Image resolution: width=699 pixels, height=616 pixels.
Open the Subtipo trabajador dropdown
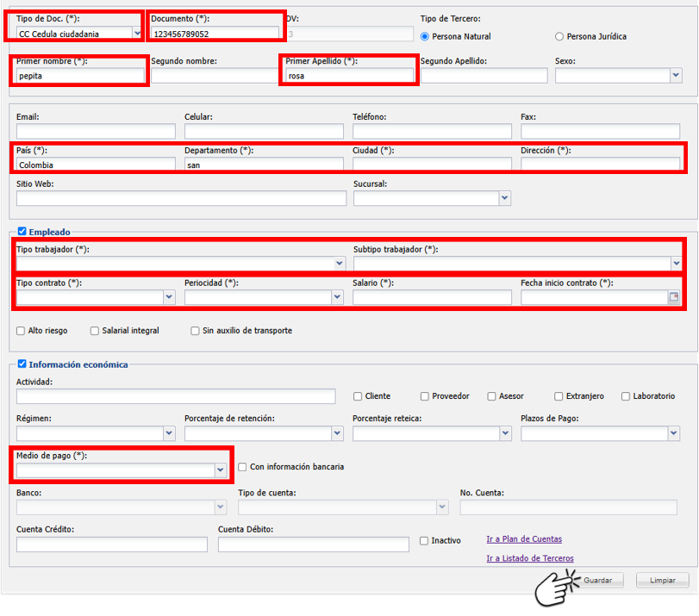pyautogui.click(x=676, y=264)
